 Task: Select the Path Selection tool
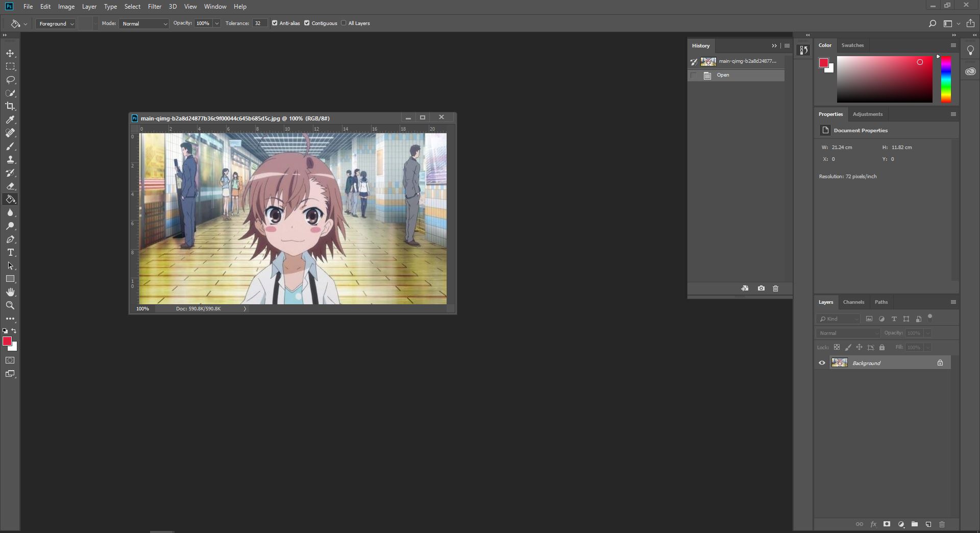pyautogui.click(x=10, y=266)
